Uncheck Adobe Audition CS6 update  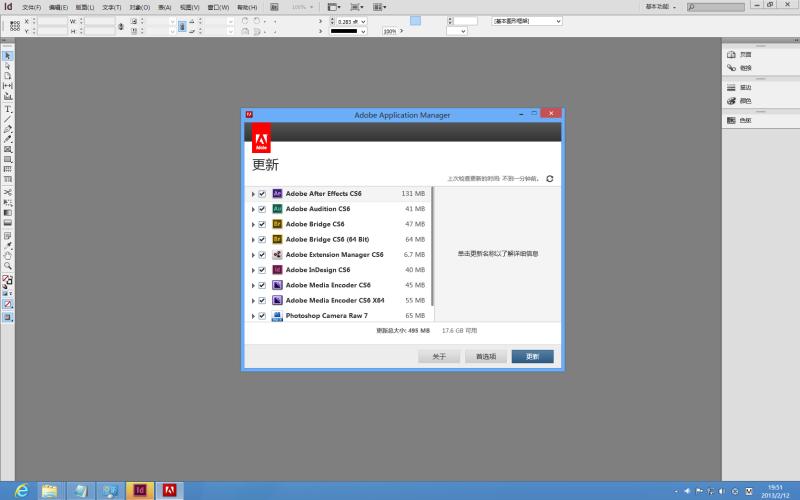pyautogui.click(x=262, y=209)
